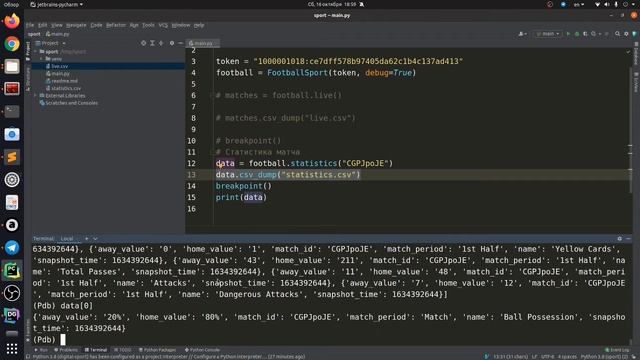The image size is (640, 360).
Task: Open the File menu
Action: (30, 25)
